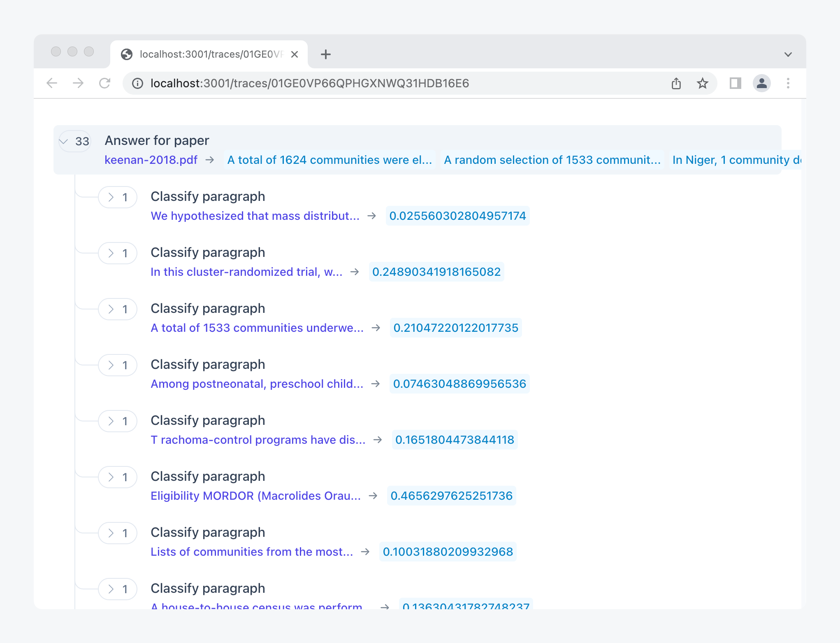Reload the current page

[x=105, y=83]
